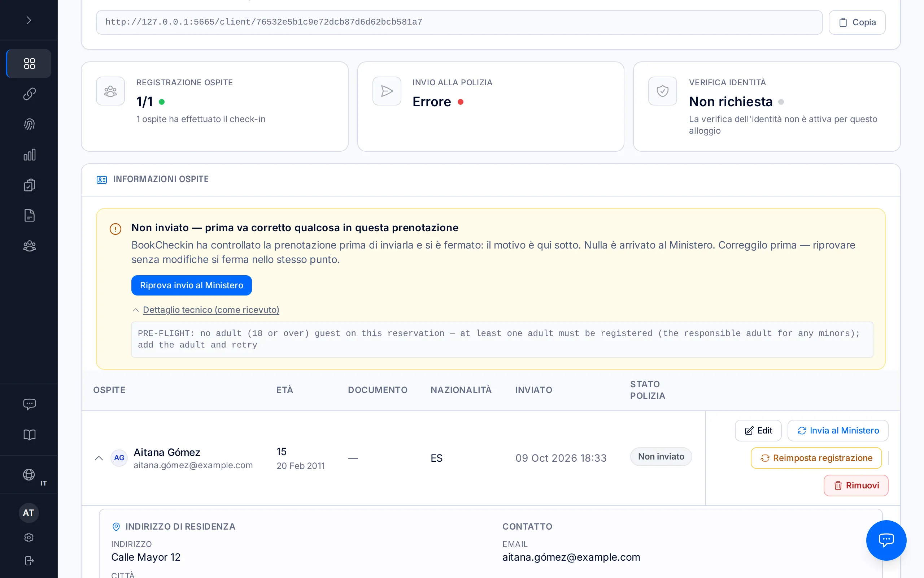Viewport: 924px width, 578px height.
Task: Click the age value 15
Action: coord(282,452)
